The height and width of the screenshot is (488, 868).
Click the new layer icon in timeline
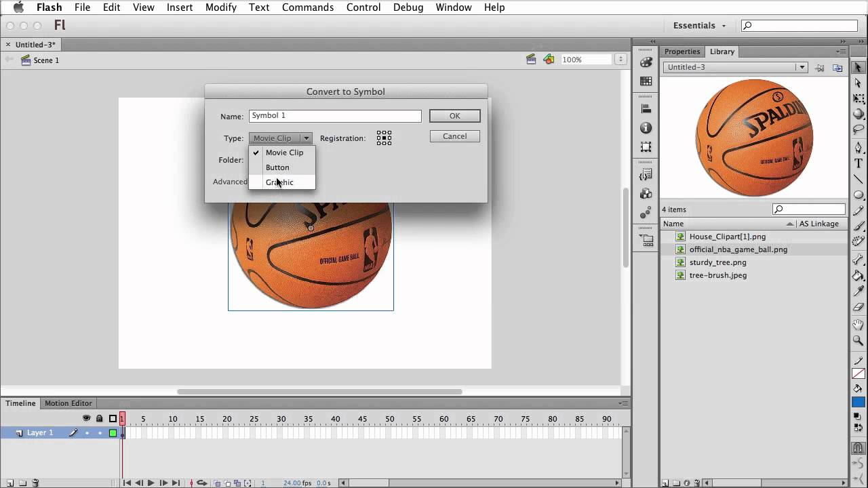(x=10, y=483)
